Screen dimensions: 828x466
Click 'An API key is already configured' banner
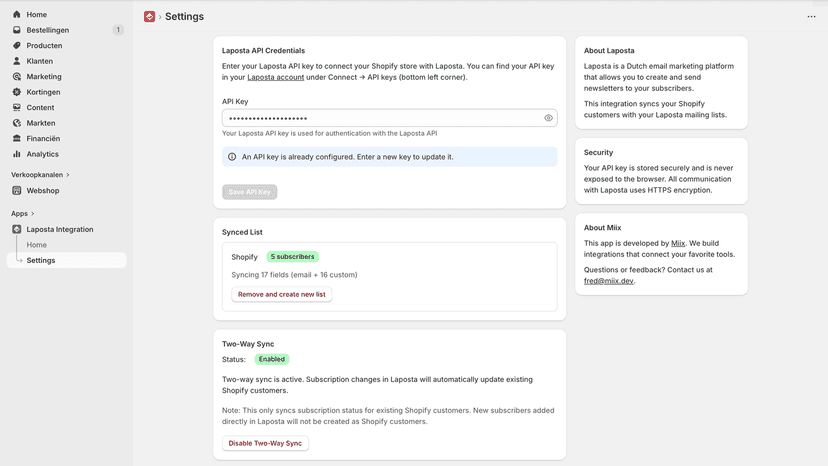[390, 157]
